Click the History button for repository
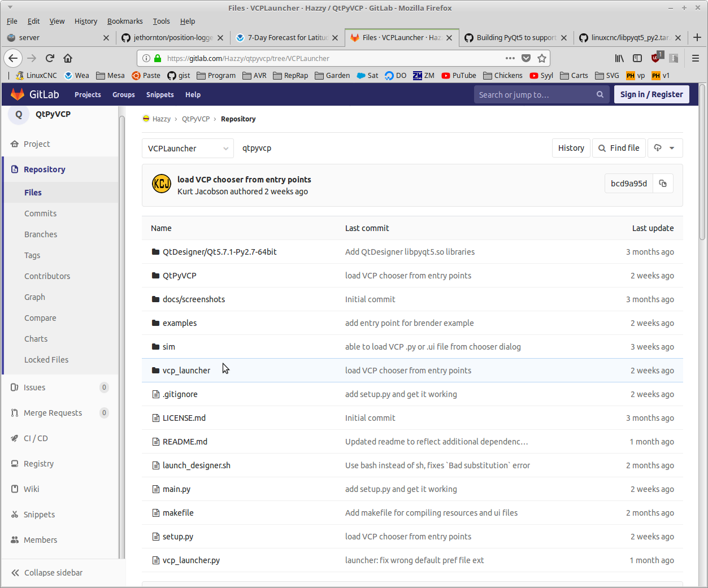The height and width of the screenshot is (588, 708). [571, 148]
